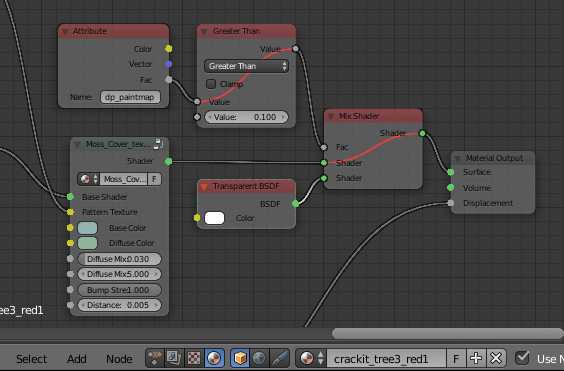Open the Select menu

tap(31, 359)
